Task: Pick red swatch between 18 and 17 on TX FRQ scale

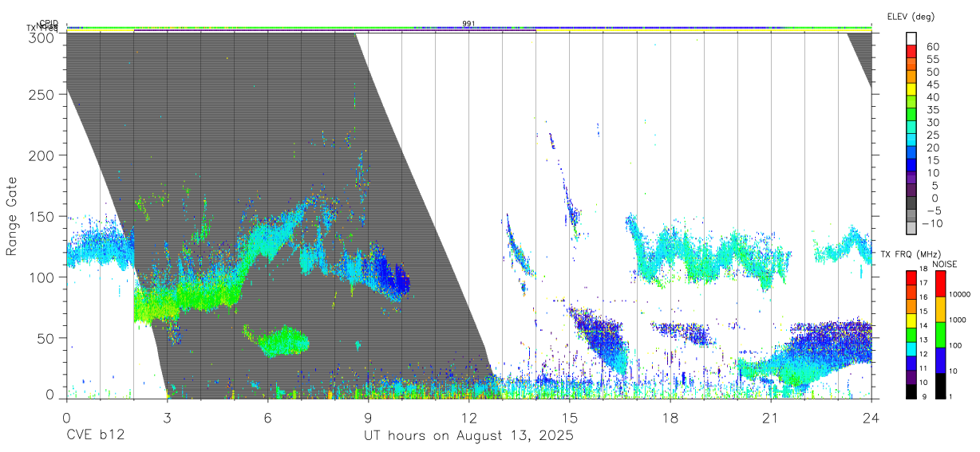Action: point(911,278)
